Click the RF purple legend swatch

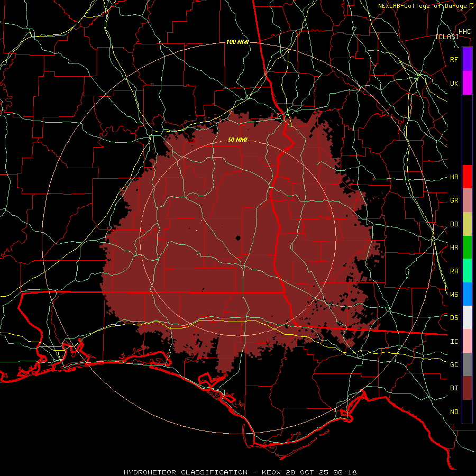[467, 59]
